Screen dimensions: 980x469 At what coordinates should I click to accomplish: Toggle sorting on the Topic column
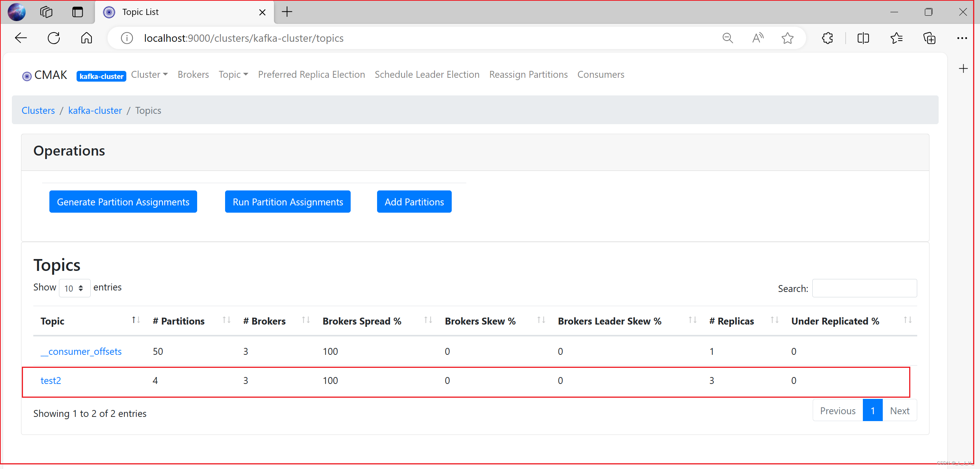[x=135, y=320]
